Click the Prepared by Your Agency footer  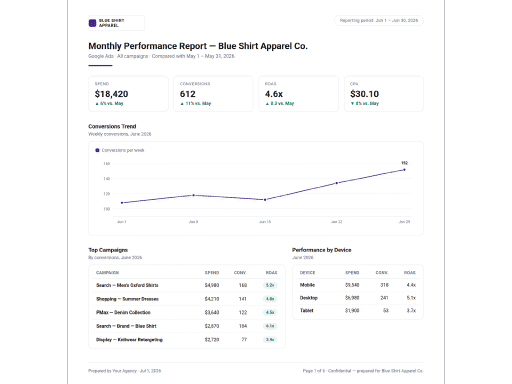[125, 371]
